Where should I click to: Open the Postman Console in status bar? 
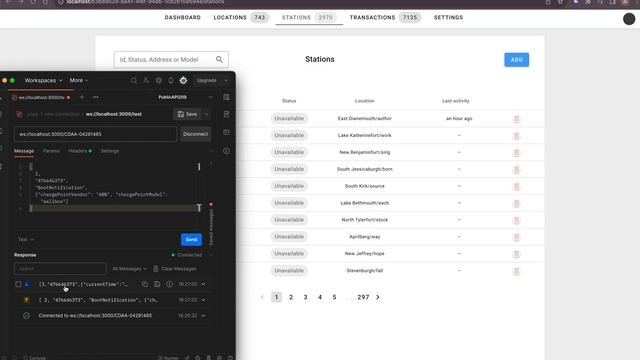[x=35, y=358]
